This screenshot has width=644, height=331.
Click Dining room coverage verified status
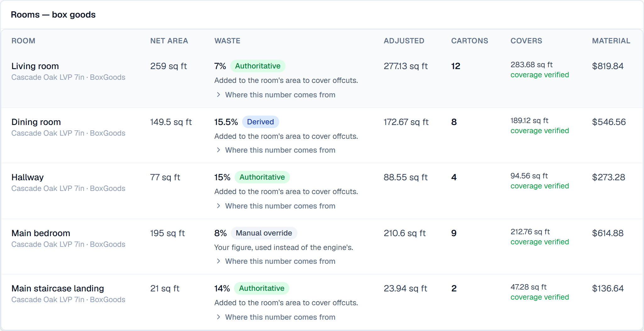point(540,131)
